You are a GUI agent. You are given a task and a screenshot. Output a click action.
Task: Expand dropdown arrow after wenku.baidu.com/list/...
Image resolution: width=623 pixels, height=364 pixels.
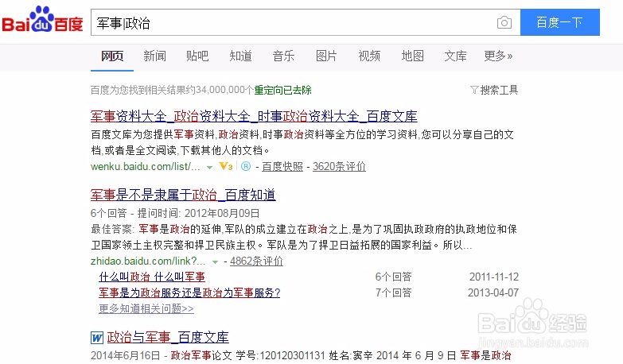[x=209, y=168]
